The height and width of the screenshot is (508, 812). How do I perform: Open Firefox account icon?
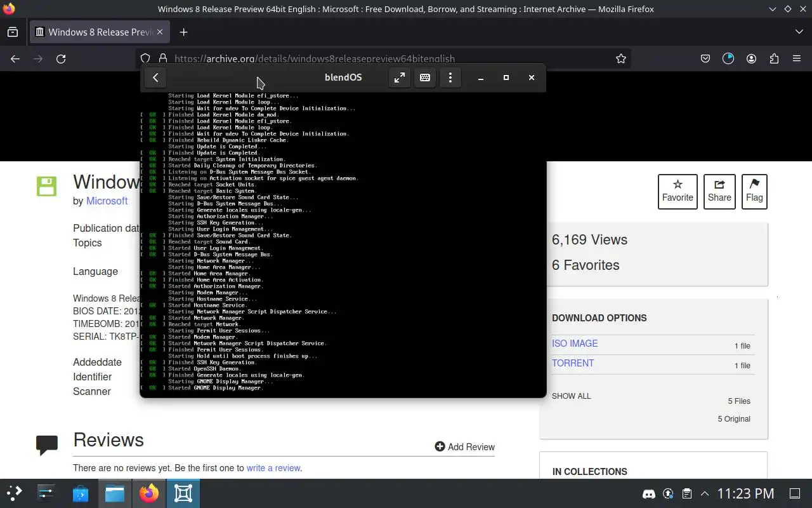(751, 58)
